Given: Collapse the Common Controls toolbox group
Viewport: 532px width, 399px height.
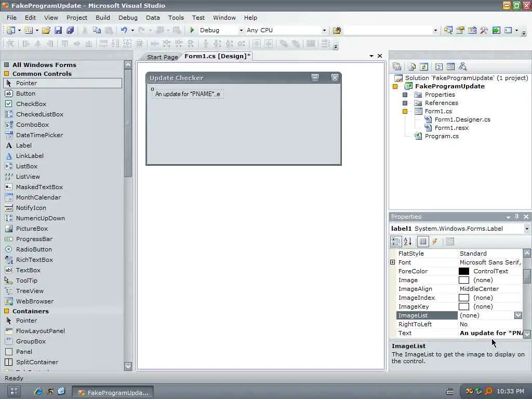Looking at the screenshot, I should tap(6, 73).
